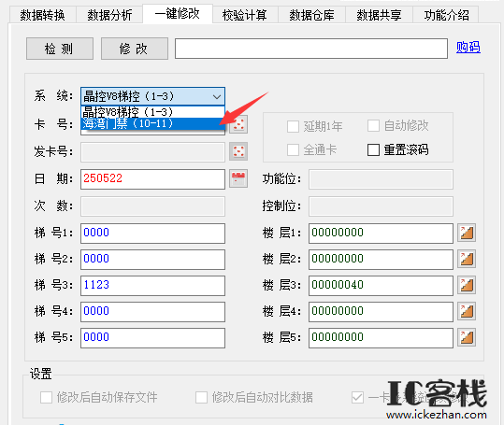Open the 购码 link
The height and width of the screenshot is (425, 504).
click(468, 48)
